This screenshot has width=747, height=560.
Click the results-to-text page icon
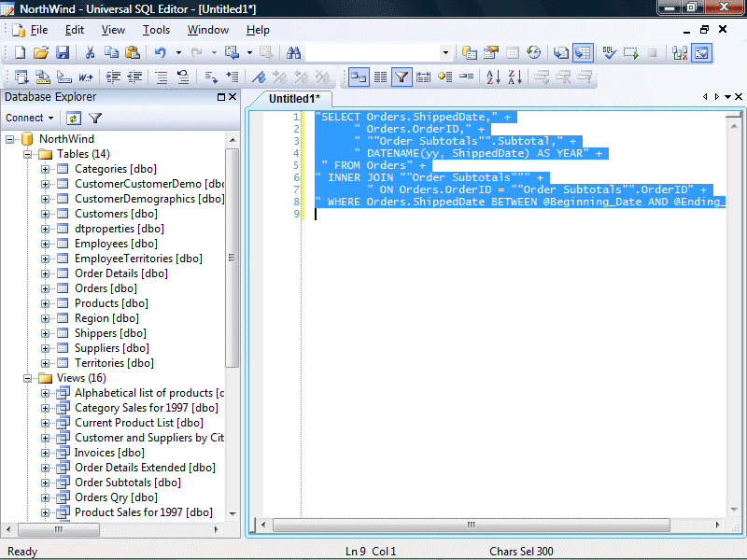coord(561,52)
